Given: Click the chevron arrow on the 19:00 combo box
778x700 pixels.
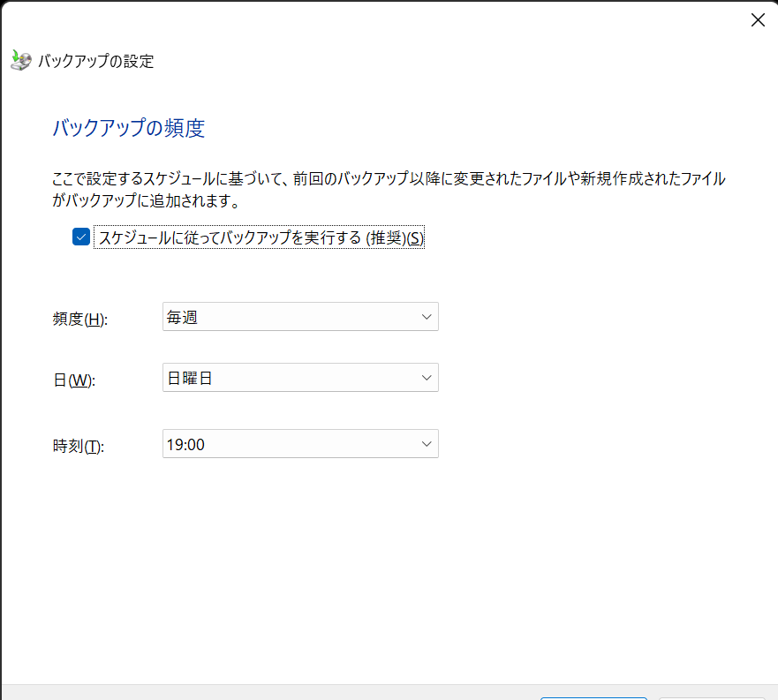Looking at the screenshot, I should 427,444.
